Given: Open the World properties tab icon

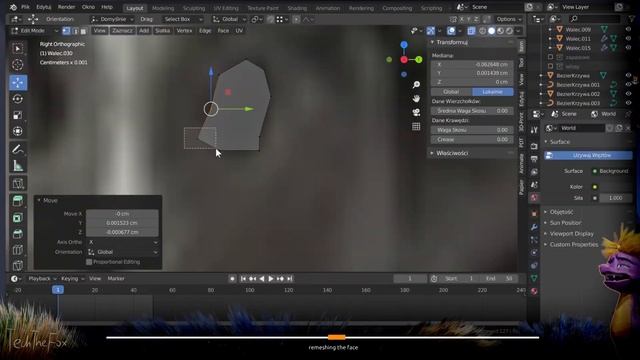Looking at the screenshot, I should [x=534, y=198].
